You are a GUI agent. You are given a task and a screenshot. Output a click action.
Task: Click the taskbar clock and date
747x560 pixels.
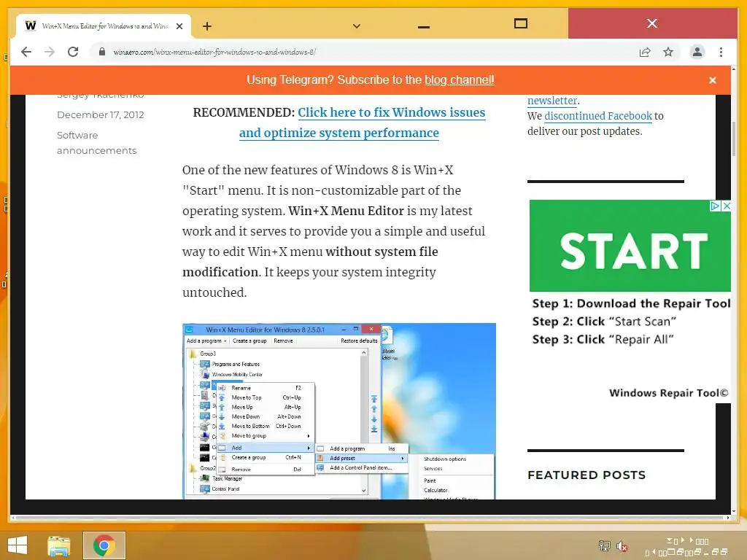(686, 547)
